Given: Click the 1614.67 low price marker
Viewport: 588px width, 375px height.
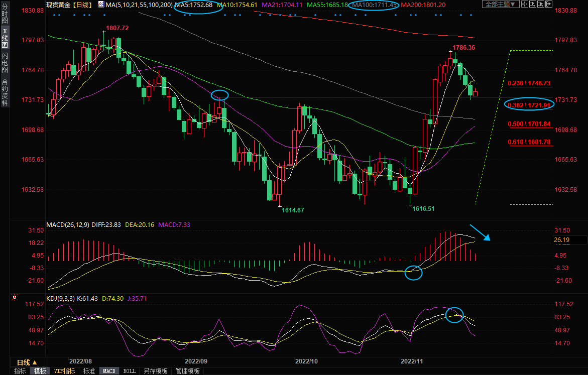Looking at the screenshot, I should tap(292, 209).
